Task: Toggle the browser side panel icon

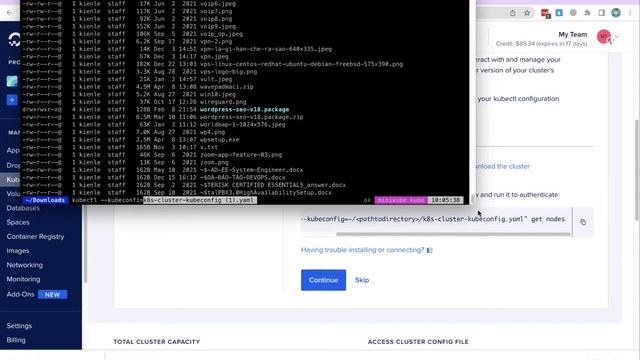Action: pyautogui.click(x=602, y=13)
